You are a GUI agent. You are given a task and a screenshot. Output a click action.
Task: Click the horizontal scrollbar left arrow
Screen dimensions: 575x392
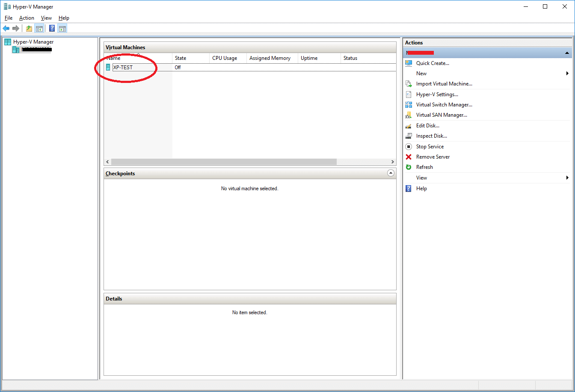click(107, 162)
